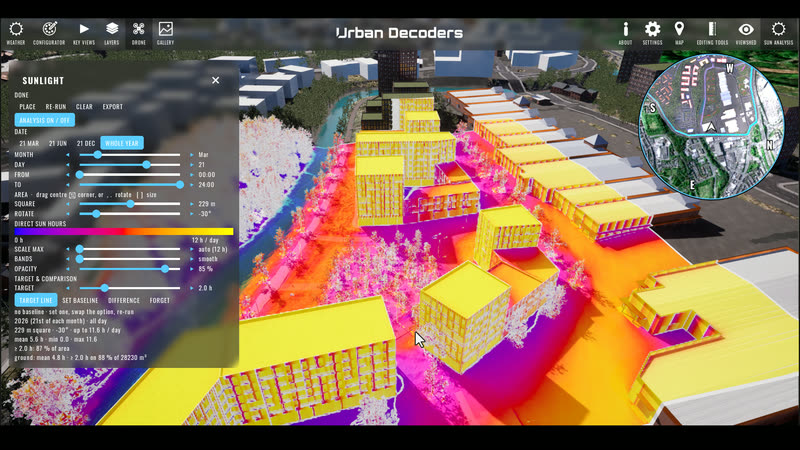Screen dimensions: 800x450
Task: Open the Configurator icon
Action: click(x=49, y=33)
